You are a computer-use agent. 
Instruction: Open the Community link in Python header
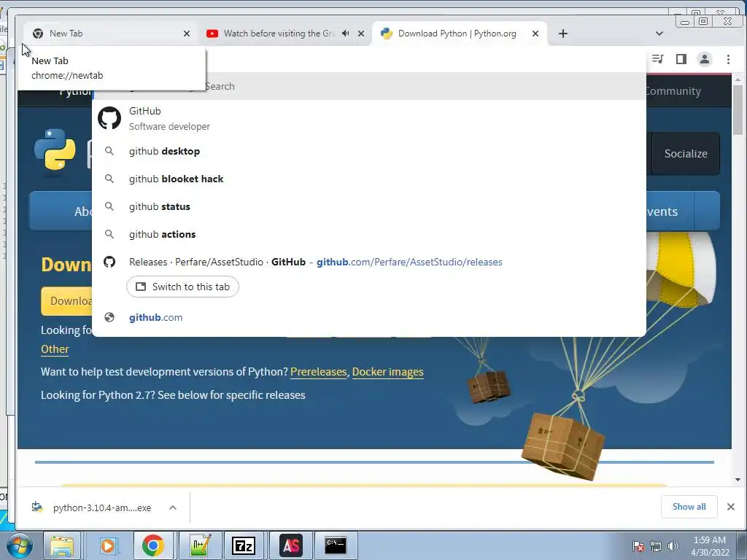(x=673, y=91)
